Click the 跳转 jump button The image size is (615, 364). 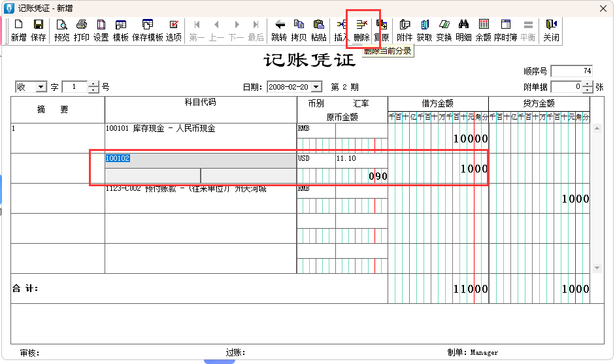279,30
